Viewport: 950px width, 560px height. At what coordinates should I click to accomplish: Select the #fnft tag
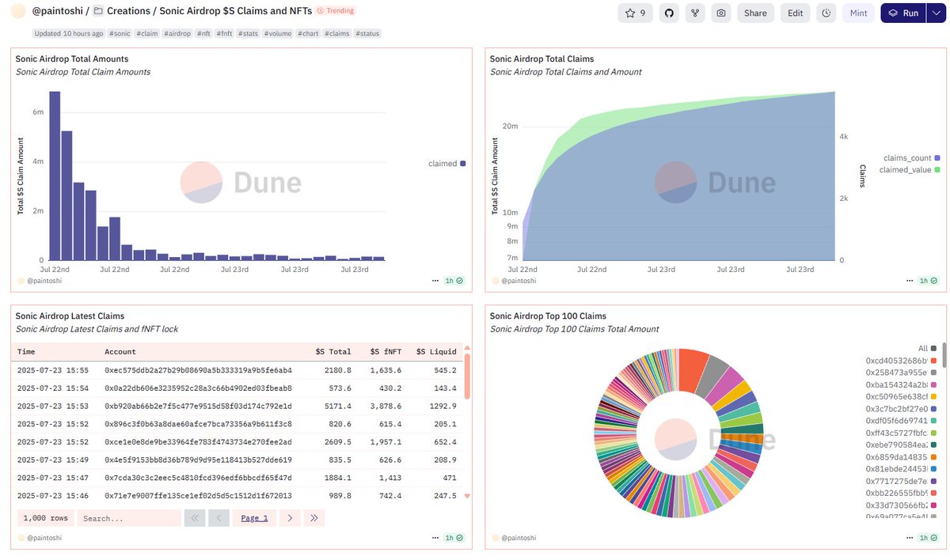226,33
